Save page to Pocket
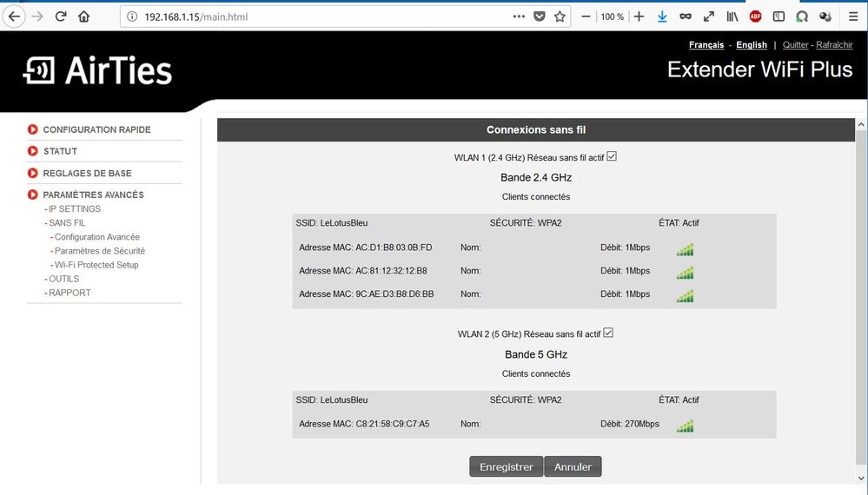Image resolution: width=868 pixels, height=495 pixels. coord(540,16)
